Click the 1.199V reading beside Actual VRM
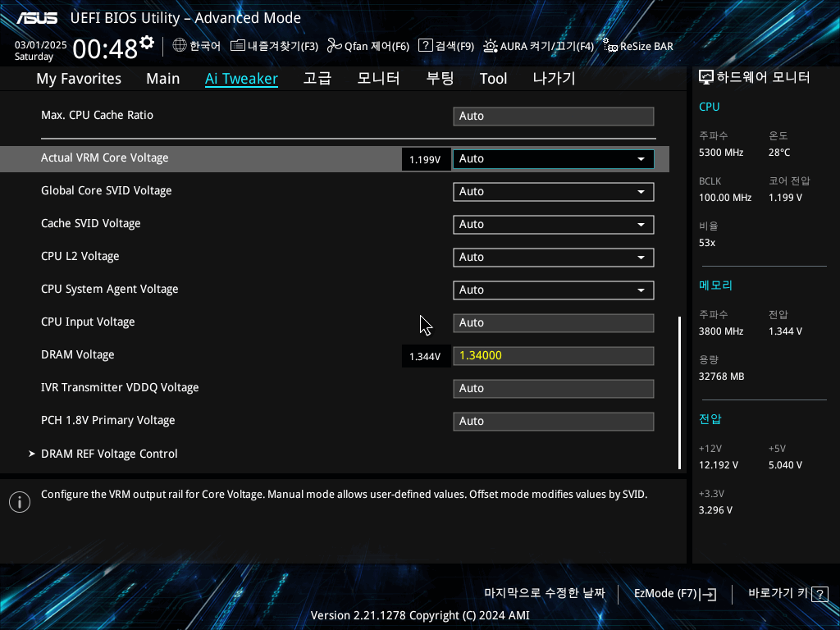The width and height of the screenshot is (840, 630). [x=426, y=160]
